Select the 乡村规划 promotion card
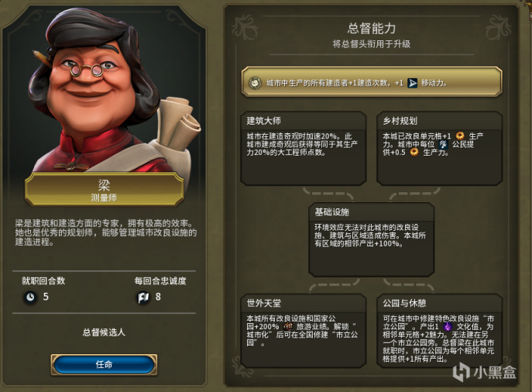 439,148
